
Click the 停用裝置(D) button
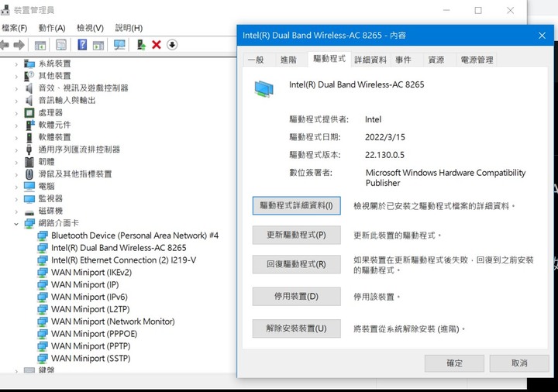[x=296, y=296]
